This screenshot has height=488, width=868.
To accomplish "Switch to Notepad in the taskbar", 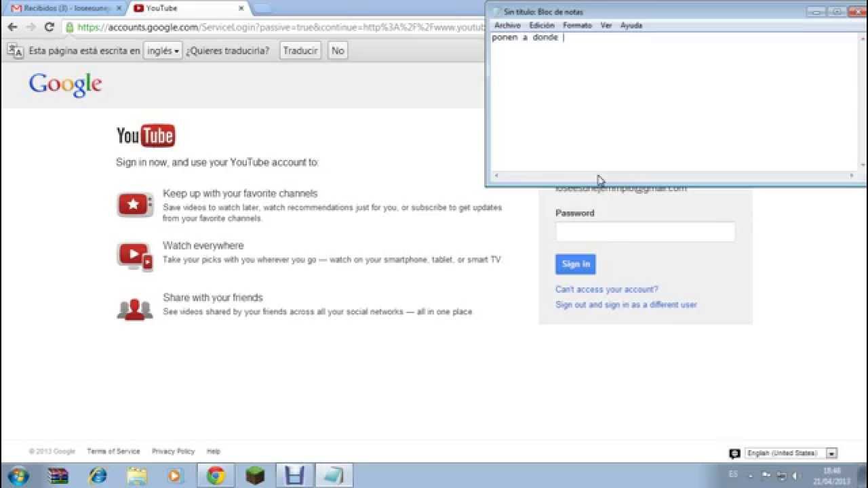I will pos(334,476).
